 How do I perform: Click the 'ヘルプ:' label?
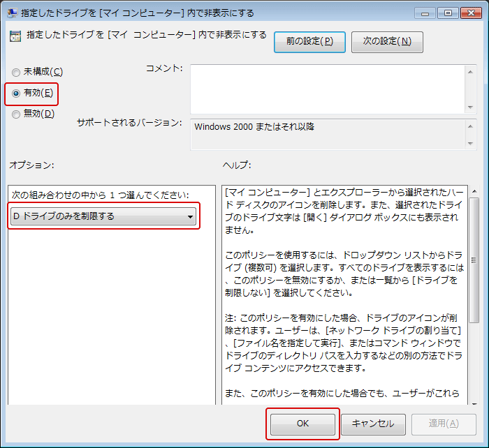coord(237,165)
